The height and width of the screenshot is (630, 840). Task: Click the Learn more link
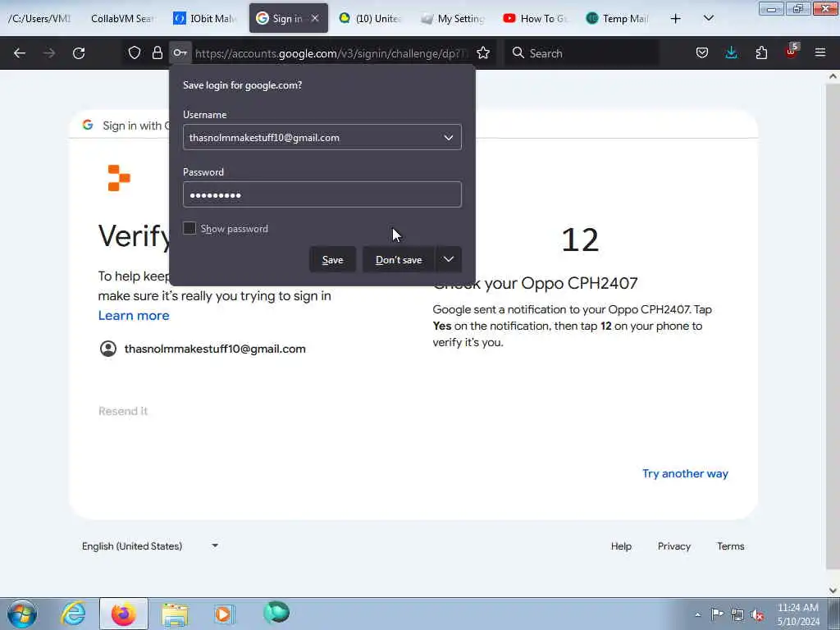pos(134,316)
